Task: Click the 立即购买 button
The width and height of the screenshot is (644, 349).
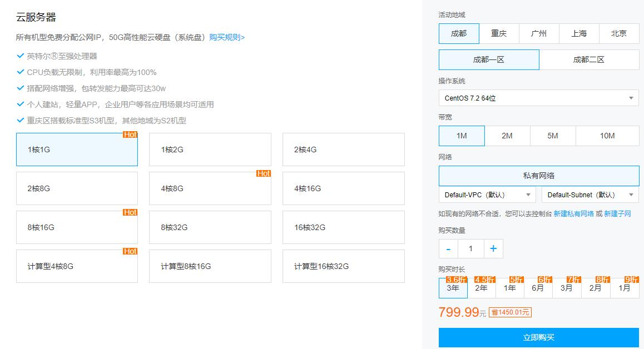Action: tap(539, 337)
